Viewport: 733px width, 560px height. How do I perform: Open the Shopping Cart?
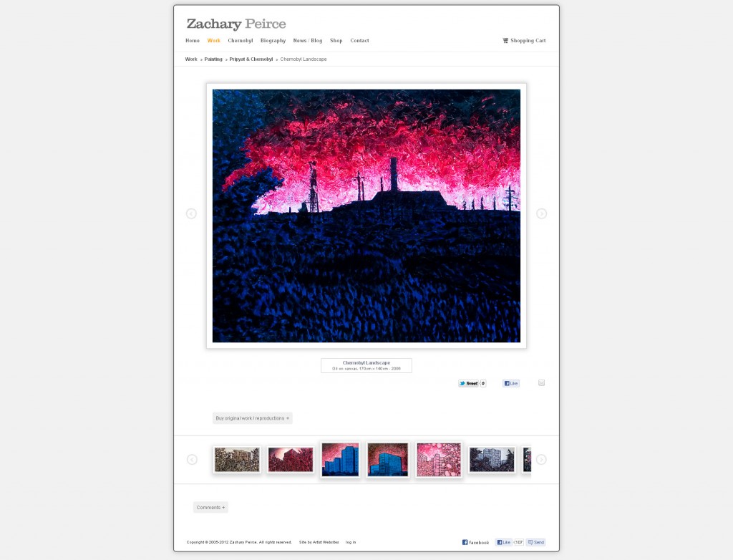coord(524,41)
